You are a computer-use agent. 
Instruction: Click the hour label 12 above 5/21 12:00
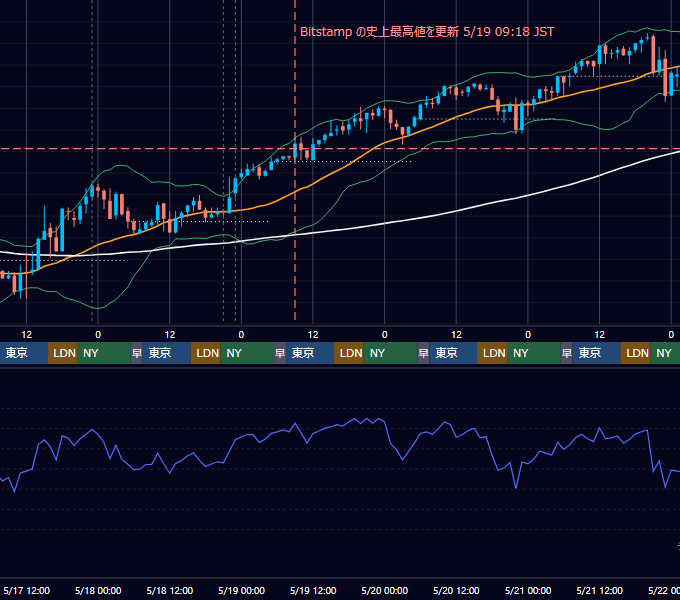pos(599,335)
